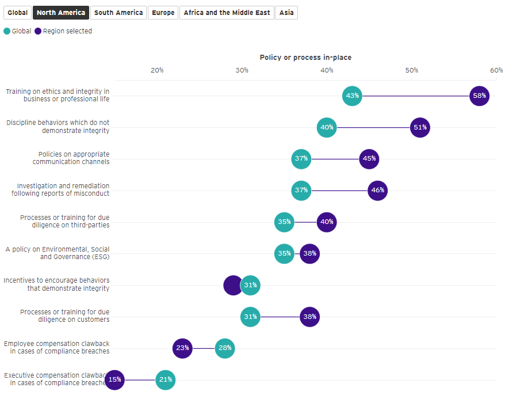Click the 58% purple data point

point(480,96)
